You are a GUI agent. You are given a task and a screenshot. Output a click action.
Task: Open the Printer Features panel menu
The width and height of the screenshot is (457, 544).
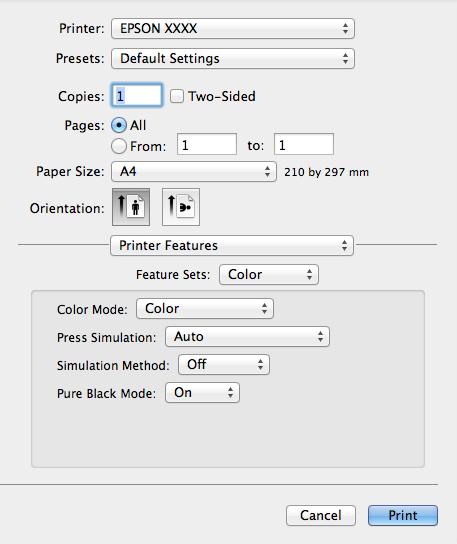232,246
